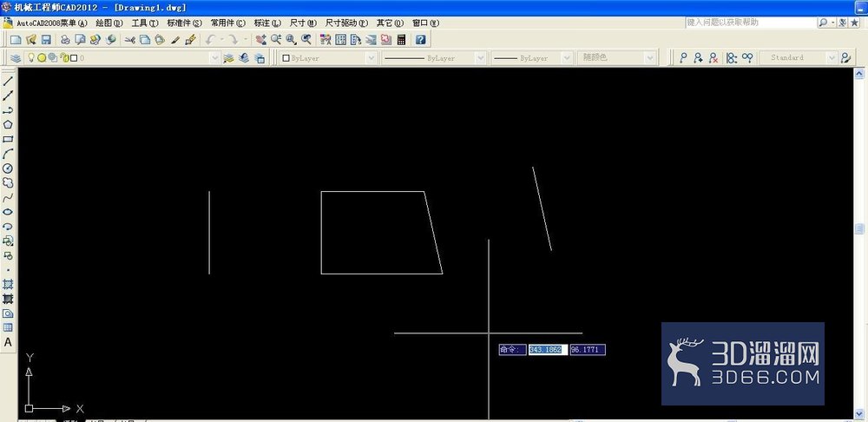
Task: Select the Ellipse tool
Action: pyautogui.click(x=8, y=212)
